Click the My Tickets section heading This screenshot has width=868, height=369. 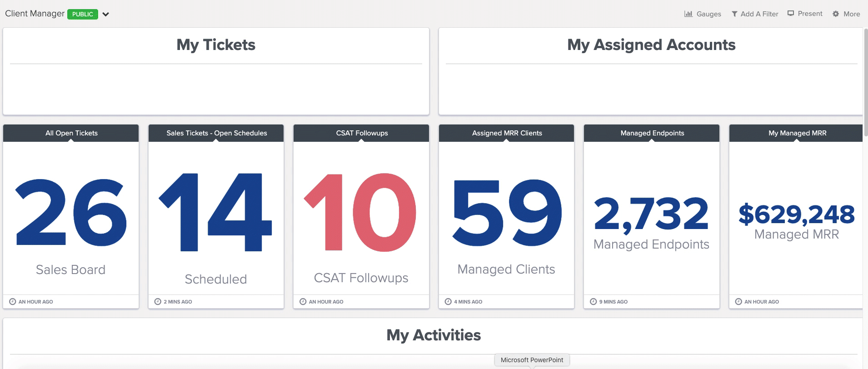216,45
